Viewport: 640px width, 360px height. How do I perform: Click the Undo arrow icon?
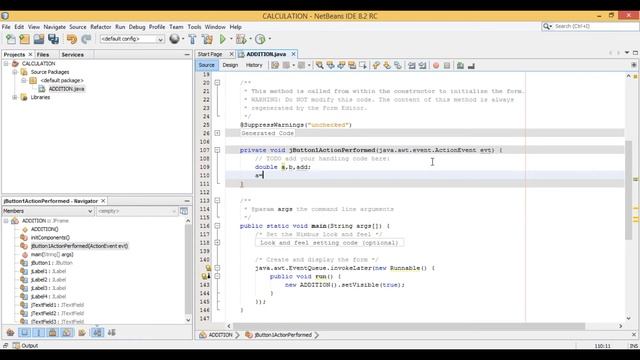72,39
